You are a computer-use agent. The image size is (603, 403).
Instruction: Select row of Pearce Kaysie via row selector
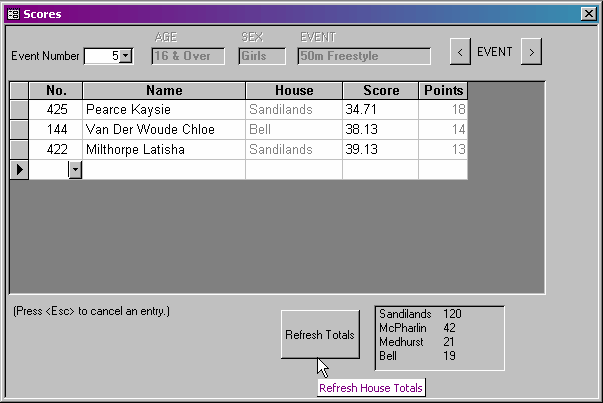(19, 109)
